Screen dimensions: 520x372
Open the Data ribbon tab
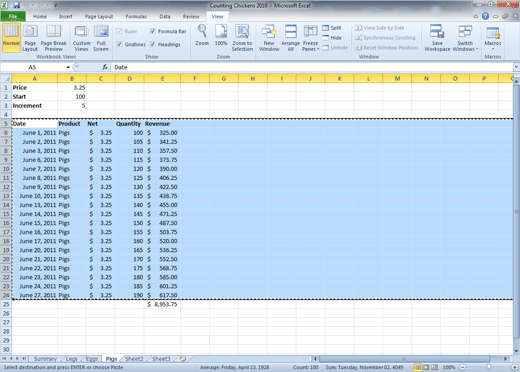165,16
